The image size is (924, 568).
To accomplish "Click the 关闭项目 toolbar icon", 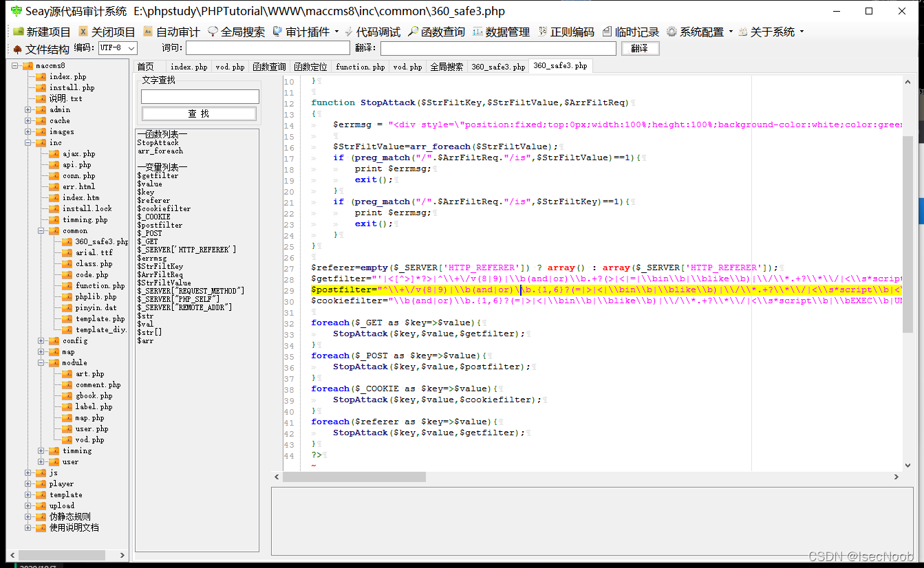I will pyautogui.click(x=83, y=32).
